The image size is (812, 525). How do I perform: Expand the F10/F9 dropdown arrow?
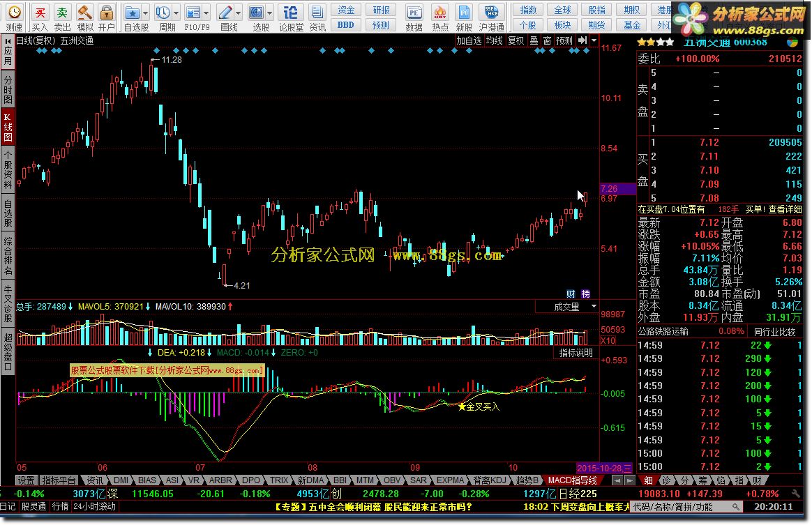click(x=206, y=13)
